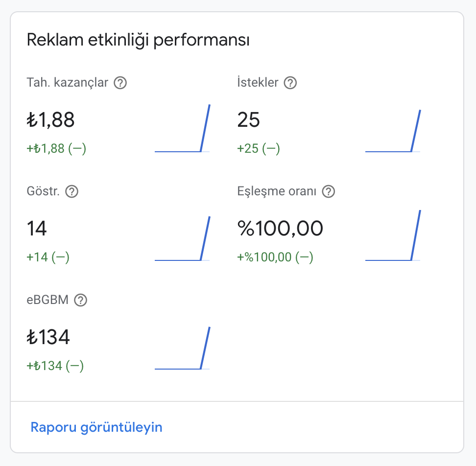
Task: Show help for Eşleşme oranı
Action: (x=329, y=191)
